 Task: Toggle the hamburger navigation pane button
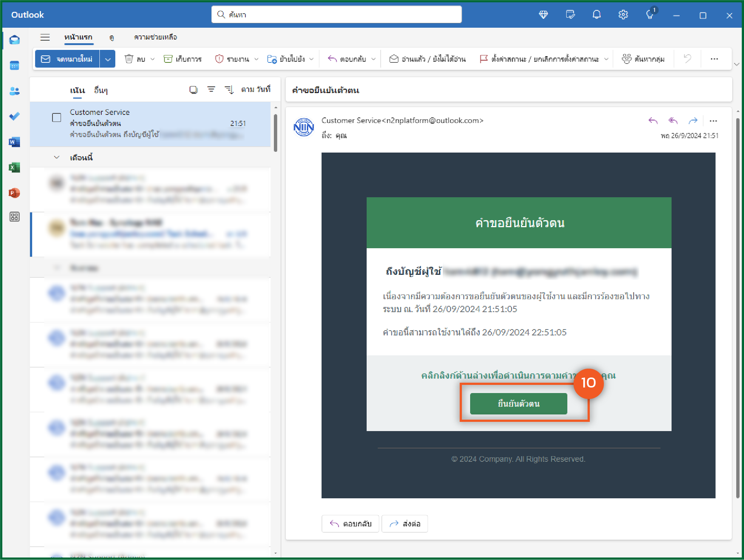pos(45,37)
